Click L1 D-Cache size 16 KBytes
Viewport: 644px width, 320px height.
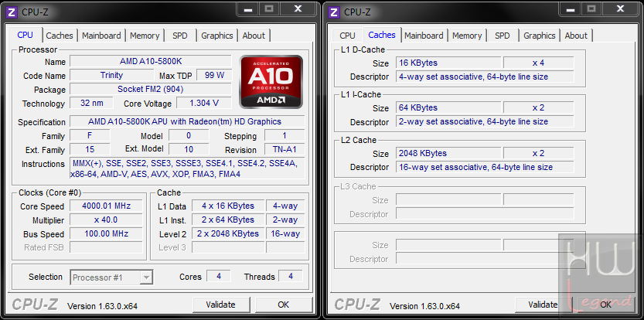coord(448,63)
